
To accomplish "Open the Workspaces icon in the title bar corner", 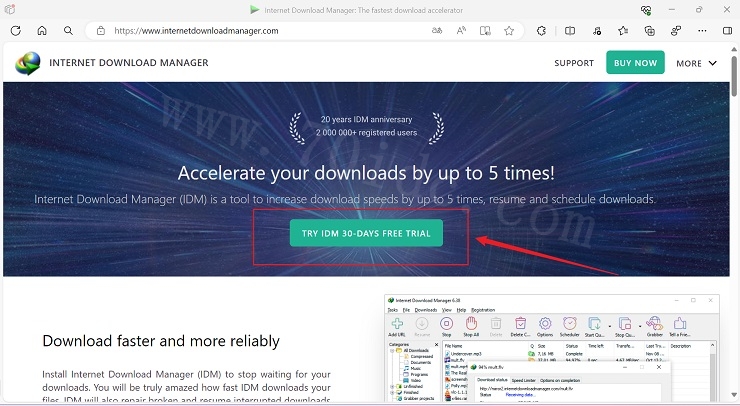I will 10,9.
